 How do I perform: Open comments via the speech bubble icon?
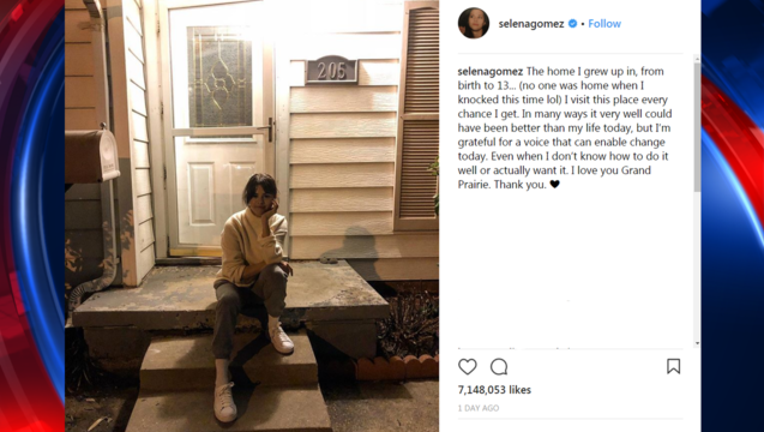coord(499,367)
